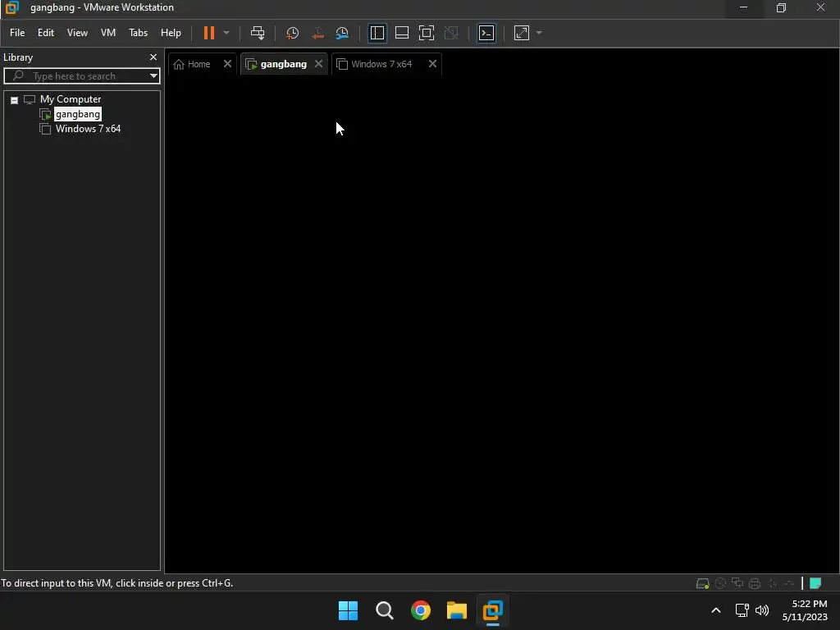This screenshot has width=840, height=630.
Task: Click the stretch guest display icon
Action: (522, 33)
